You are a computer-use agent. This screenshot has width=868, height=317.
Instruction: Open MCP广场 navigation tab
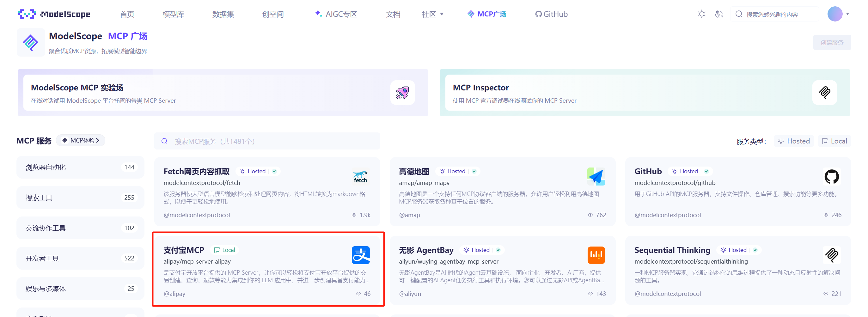(x=486, y=14)
